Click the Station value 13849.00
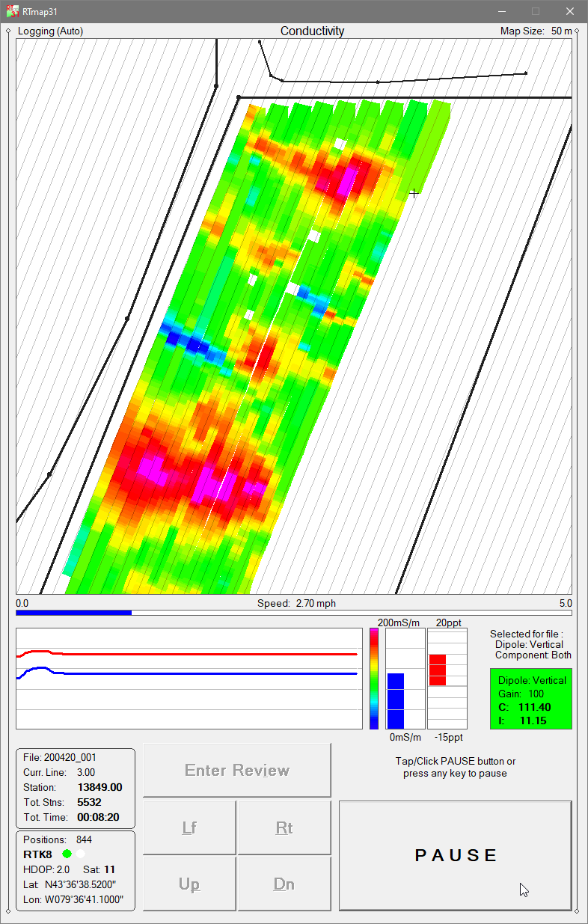 point(99,787)
